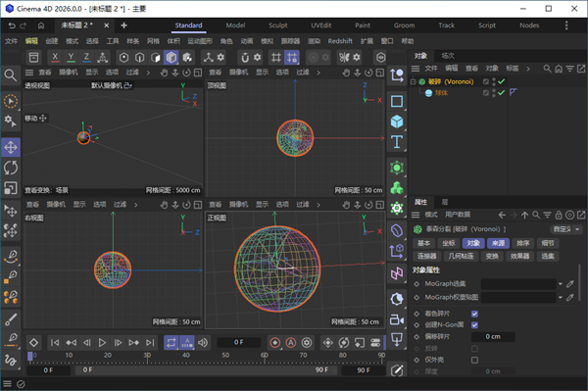This screenshot has width=588, height=391.
Task: Select the Move tool in left toolbar
Action: click(11, 147)
